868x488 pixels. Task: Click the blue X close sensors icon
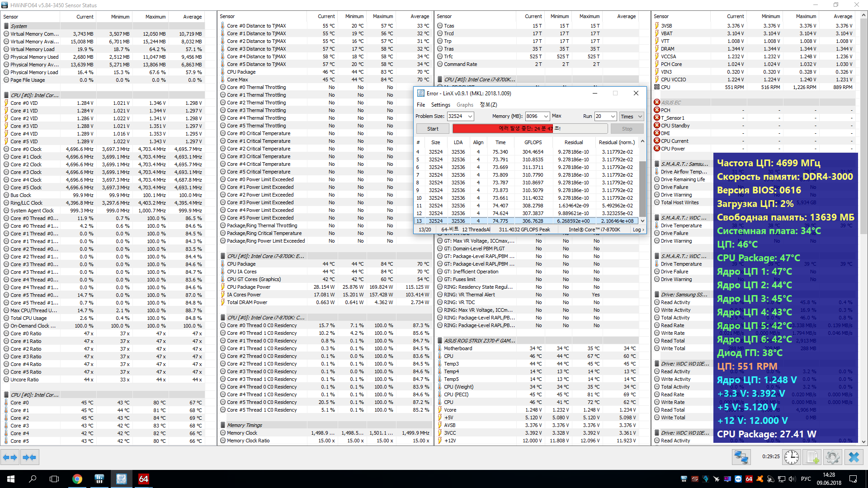[854, 457]
